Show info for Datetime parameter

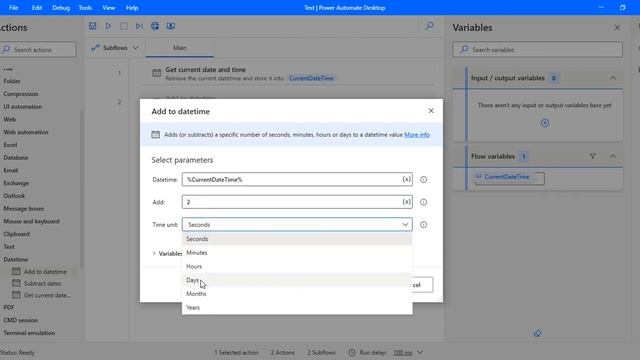tap(424, 180)
